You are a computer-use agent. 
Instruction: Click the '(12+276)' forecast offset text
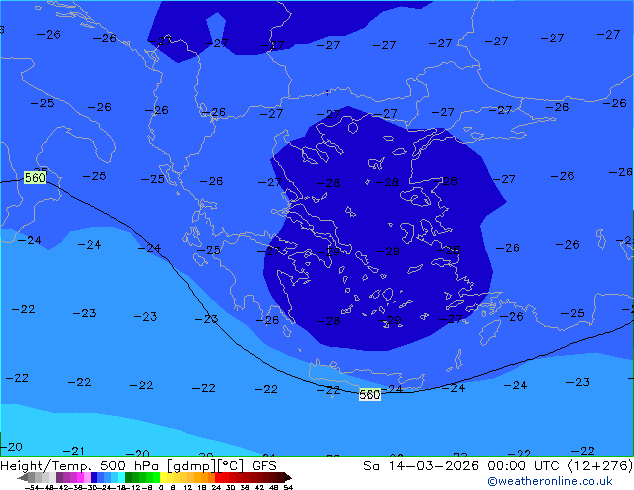point(600,466)
